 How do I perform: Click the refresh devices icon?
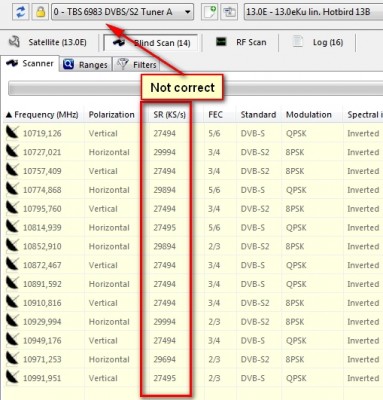21,12
